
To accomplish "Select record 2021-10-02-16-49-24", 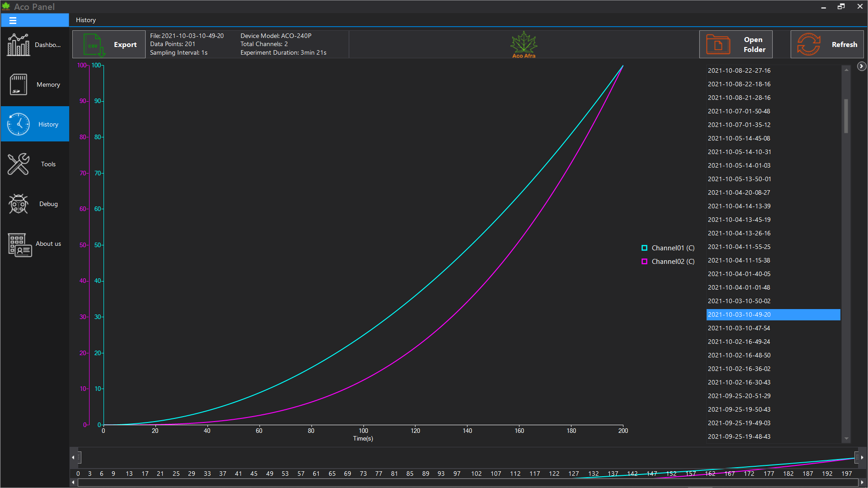I will [x=773, y=342].
